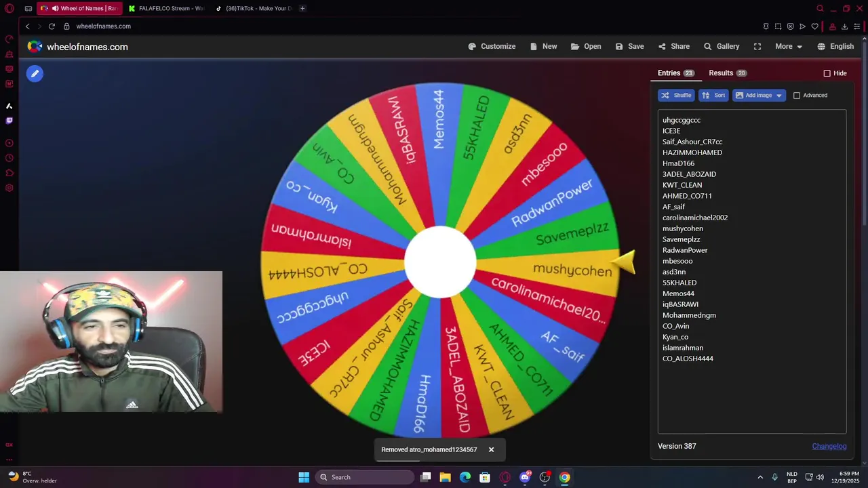Click entry carolinamichael2002 in entries list
Image resolution: width=868 pixels, height=488 pixels.
(x=695, y=218)
